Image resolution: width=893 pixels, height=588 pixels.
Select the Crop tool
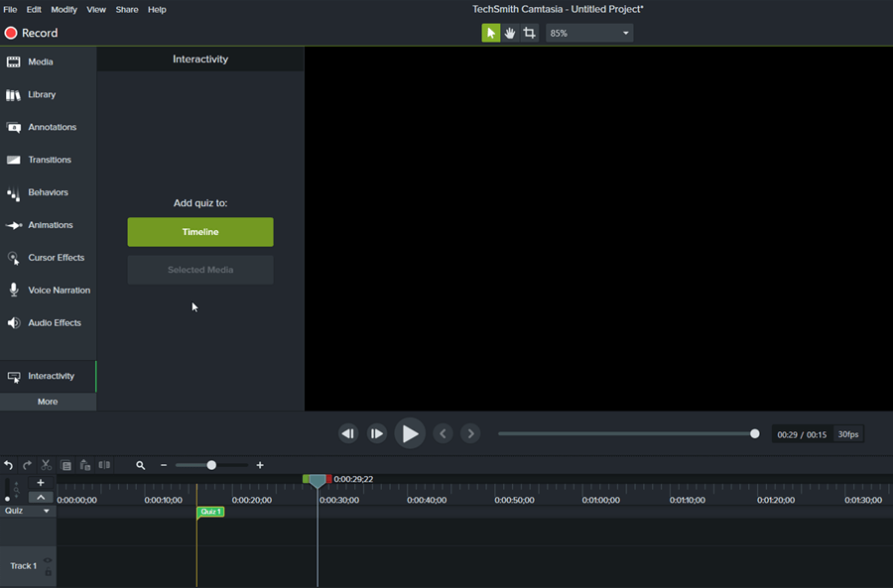tap(529, 33)
